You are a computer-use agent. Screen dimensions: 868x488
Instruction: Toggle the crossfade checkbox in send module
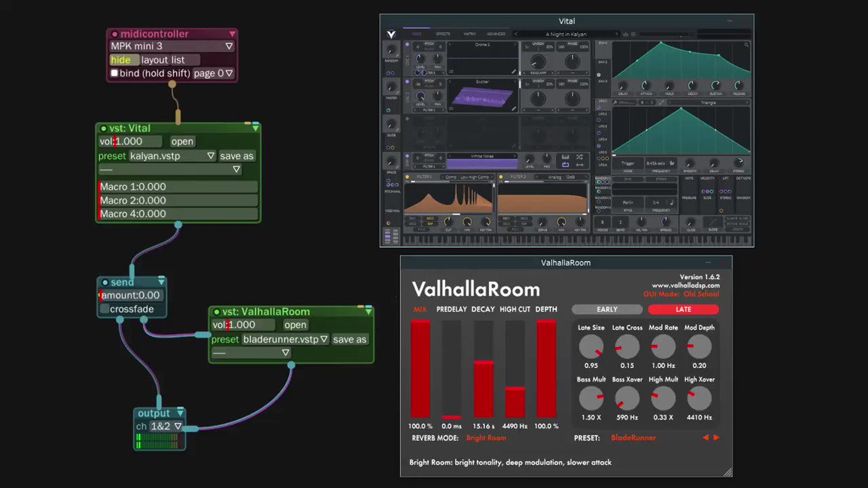pyautogui.click(x=105, y=309)
